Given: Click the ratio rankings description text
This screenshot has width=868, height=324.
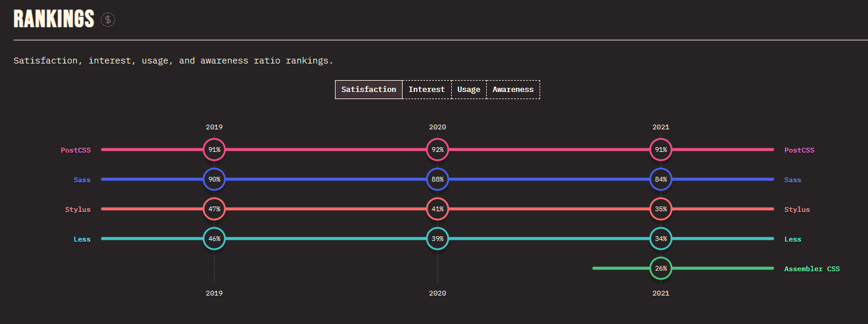Looking at the screenshot, I should 174,61.
